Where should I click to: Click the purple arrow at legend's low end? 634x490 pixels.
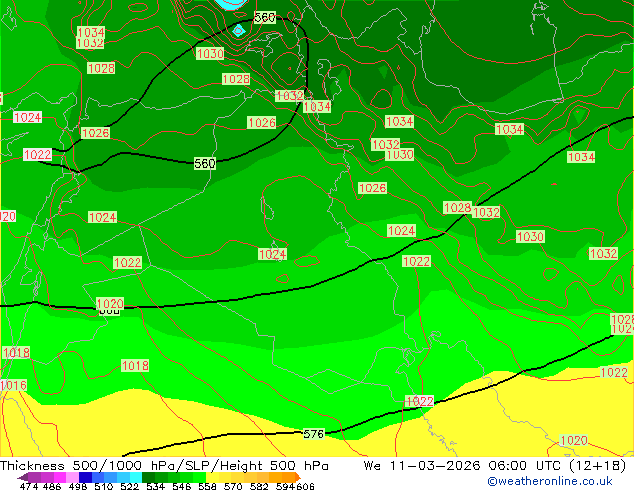point(23,477)
